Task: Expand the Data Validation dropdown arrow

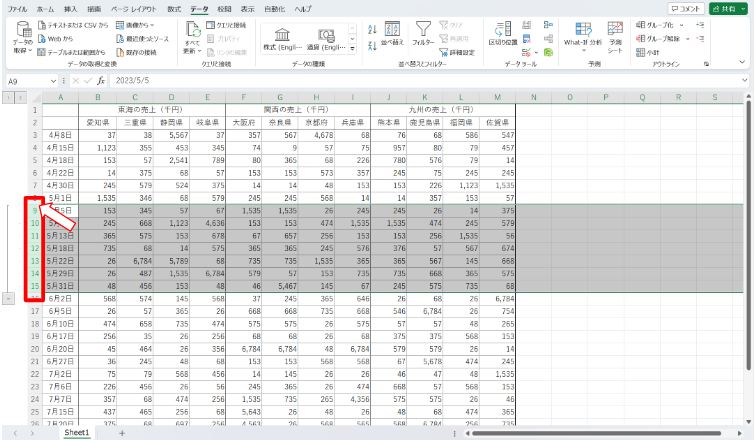Action: click(536, 52)
